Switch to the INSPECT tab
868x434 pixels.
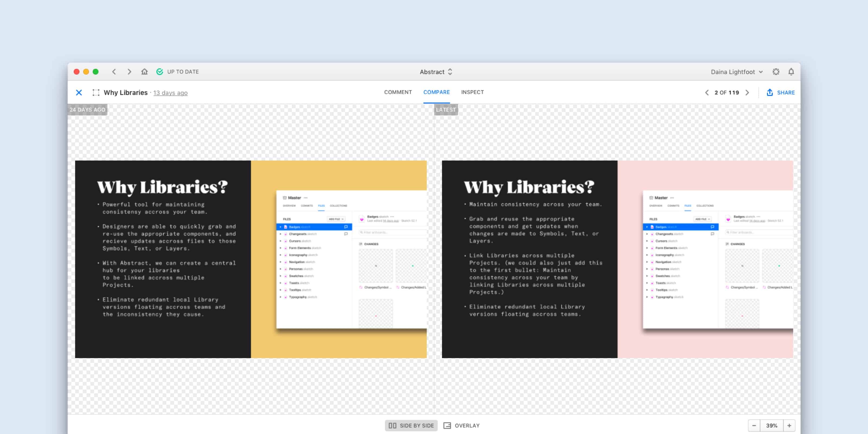pyautogui.click(x=472, y=92)
